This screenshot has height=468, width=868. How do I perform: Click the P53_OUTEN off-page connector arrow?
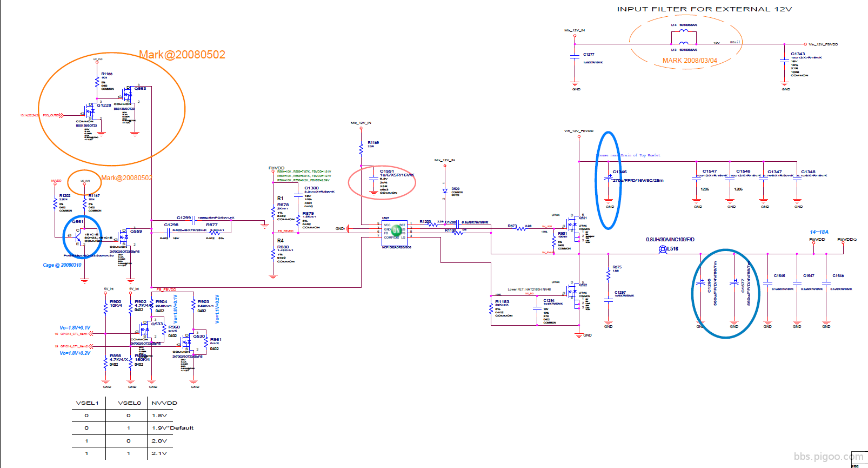click(61, 115)
